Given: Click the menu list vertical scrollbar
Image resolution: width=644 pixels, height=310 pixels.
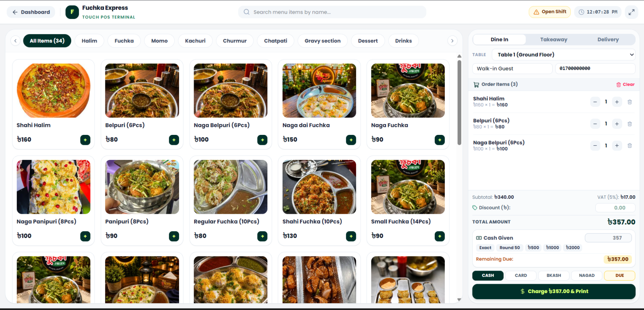Looking at the screenshot, I should point(459,103).
